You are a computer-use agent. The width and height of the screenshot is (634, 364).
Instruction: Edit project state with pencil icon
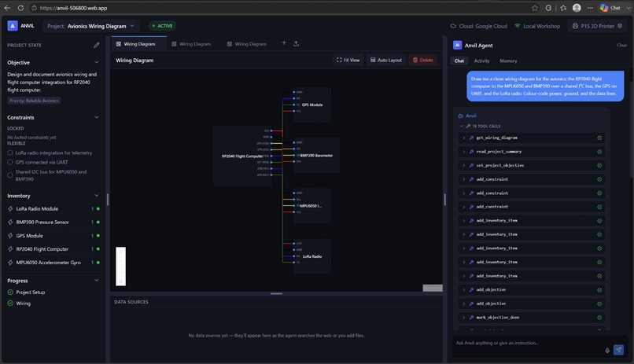coord(96,46)
